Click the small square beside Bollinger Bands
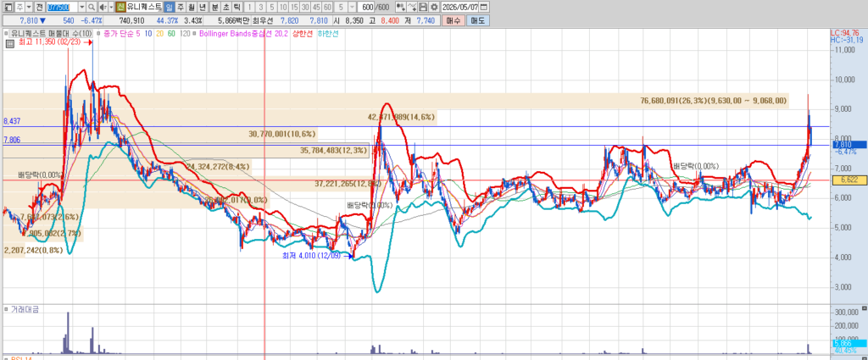The height and width of the screenshot is (360, 868). [194, 33]
